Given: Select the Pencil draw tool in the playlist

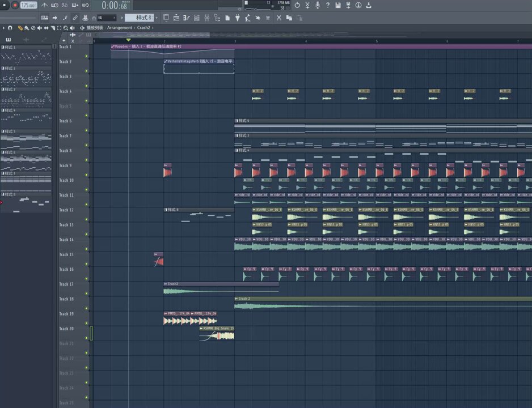Looking at the screenshot, I should [x=20, y=28].
